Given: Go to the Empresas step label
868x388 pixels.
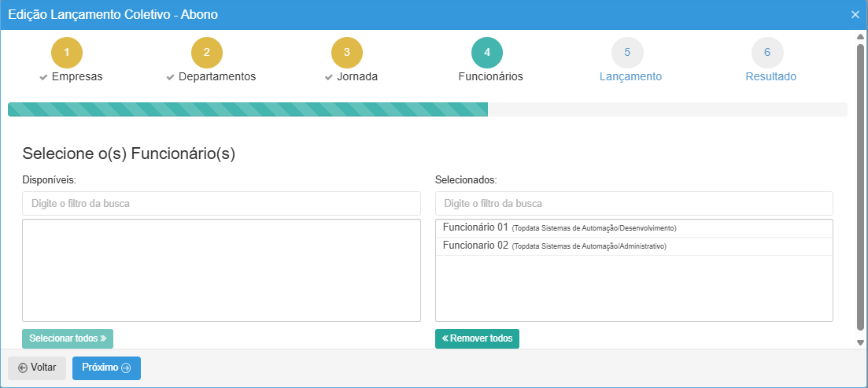Looking at the screenshot, I should [x=76, y=77].
